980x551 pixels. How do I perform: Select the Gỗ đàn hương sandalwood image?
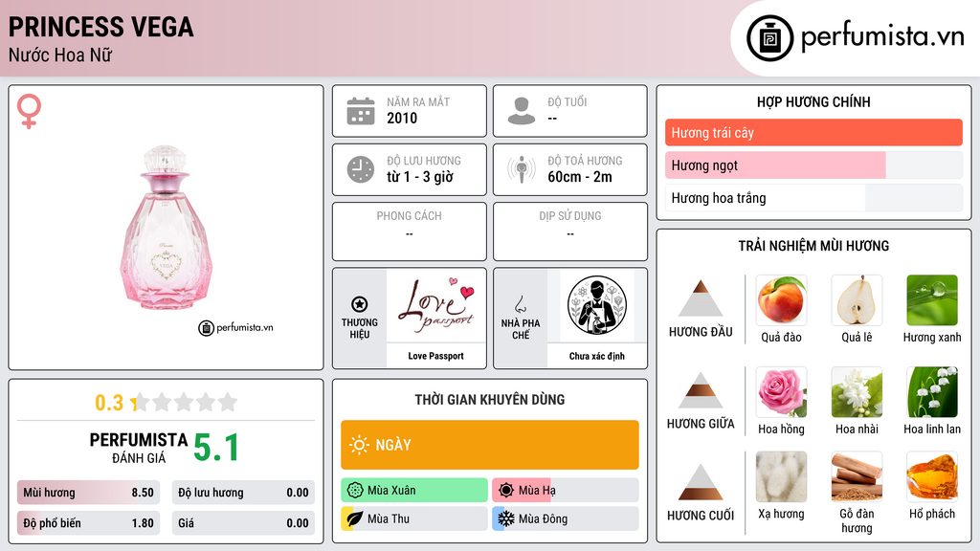[x=857, y=476]
